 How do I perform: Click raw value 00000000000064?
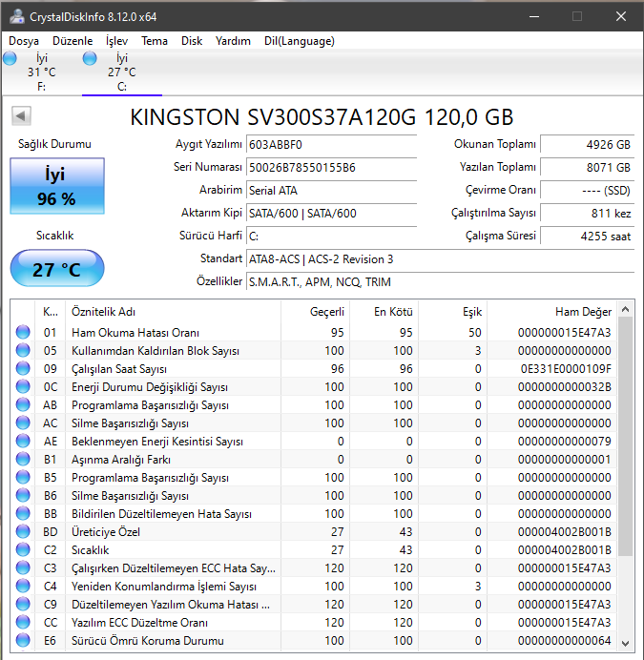coord(565,640)
